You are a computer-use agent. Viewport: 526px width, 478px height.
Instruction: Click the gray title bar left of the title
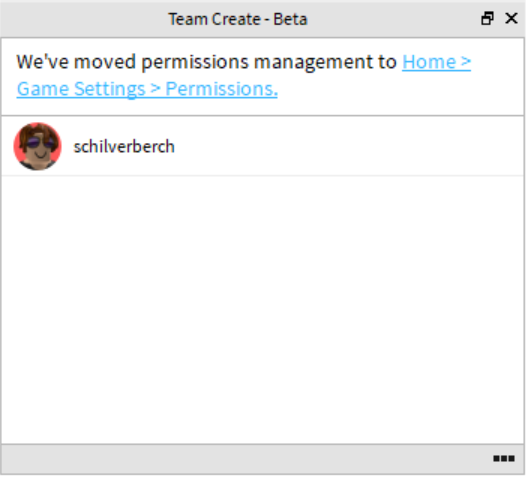click(84, 19)
